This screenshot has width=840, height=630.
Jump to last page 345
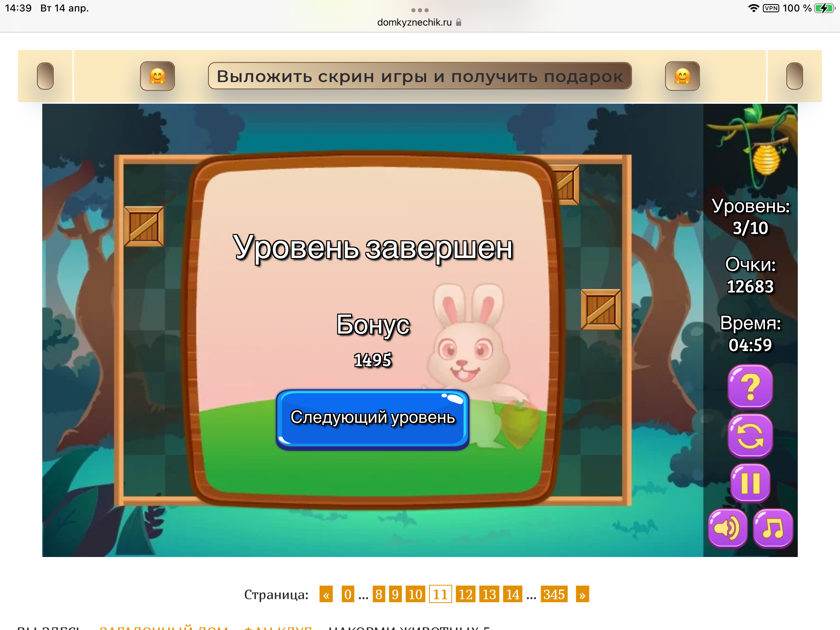pyautogui.click(x=554, y=594)
